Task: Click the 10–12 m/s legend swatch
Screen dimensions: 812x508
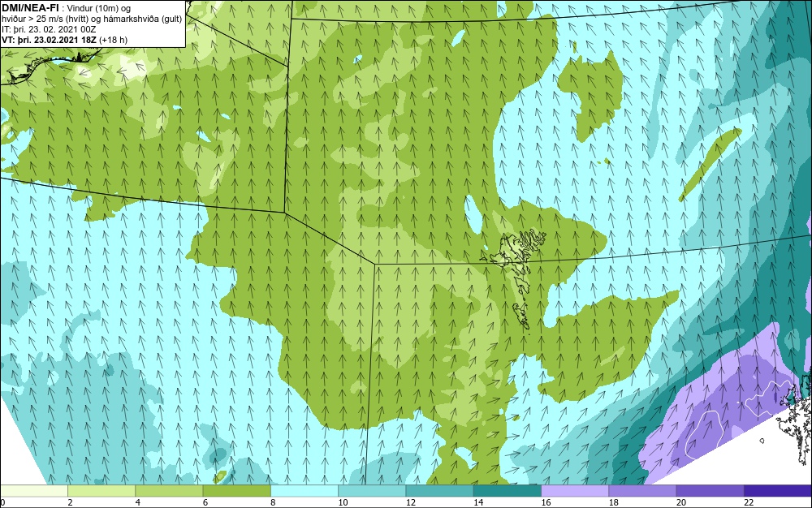Action: click(372, 491)
